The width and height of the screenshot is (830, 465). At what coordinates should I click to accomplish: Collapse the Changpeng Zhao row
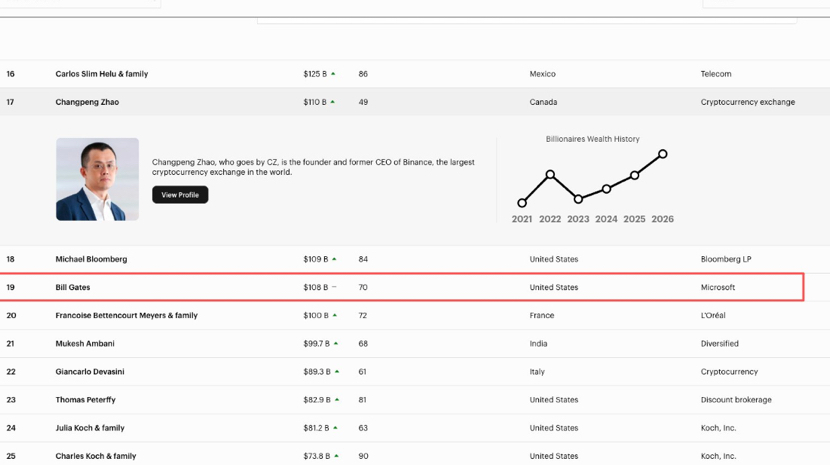[415, 102]
